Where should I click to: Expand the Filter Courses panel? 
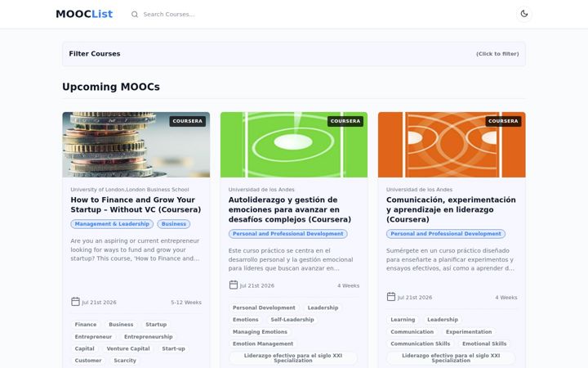coord(294,54)
